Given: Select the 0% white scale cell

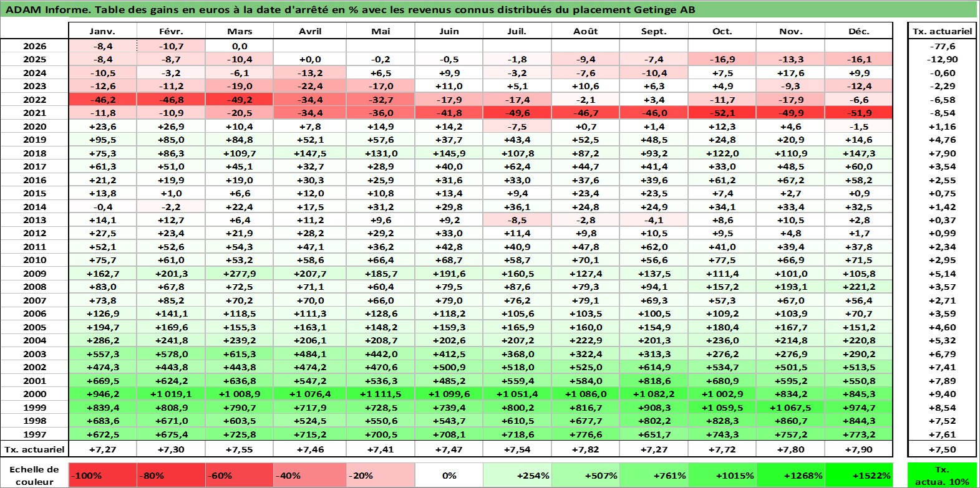Looking at the screenshot, I should click(449, 476).
